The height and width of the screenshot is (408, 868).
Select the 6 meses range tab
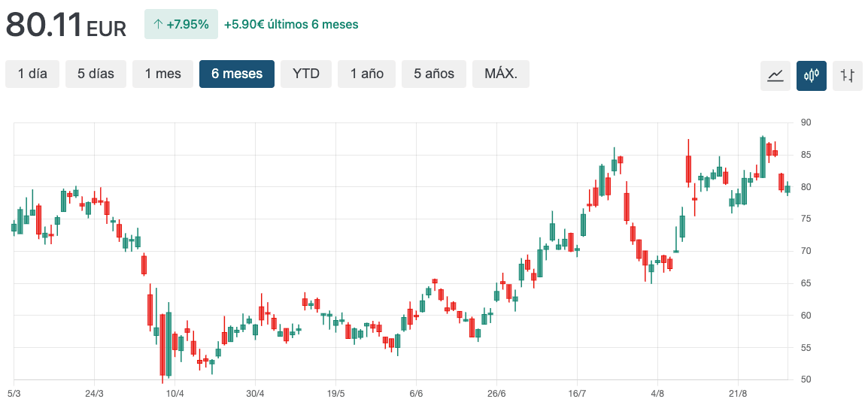[x=237, y=74]
